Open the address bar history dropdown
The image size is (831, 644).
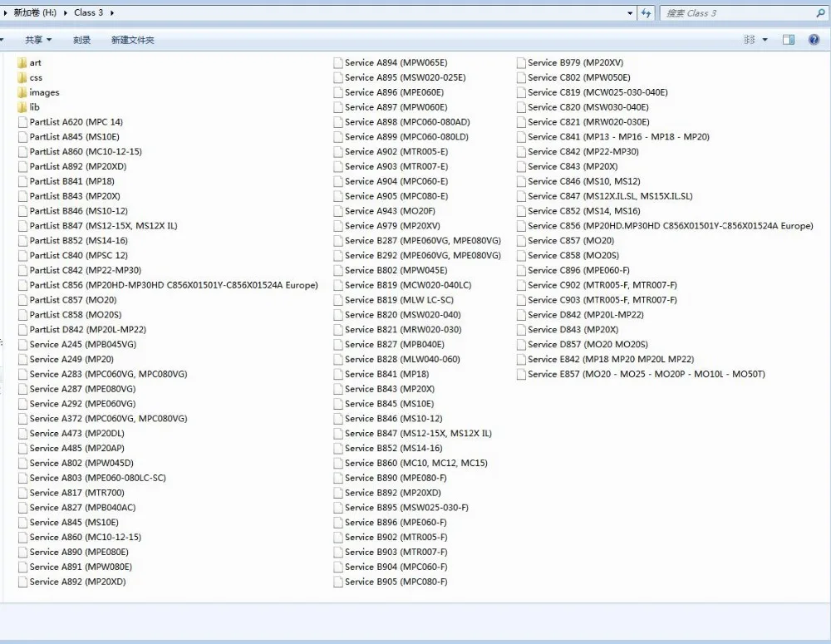630,12
